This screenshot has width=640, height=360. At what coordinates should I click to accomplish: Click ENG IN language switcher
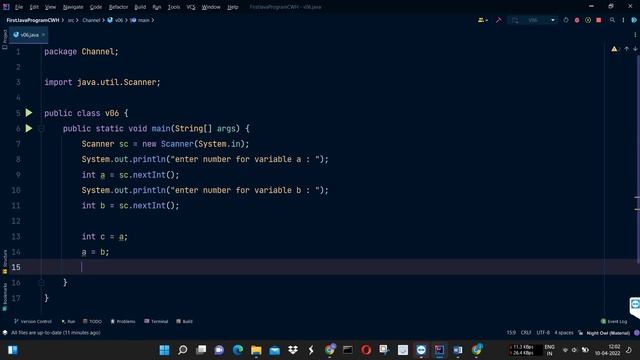pos(549,350)
